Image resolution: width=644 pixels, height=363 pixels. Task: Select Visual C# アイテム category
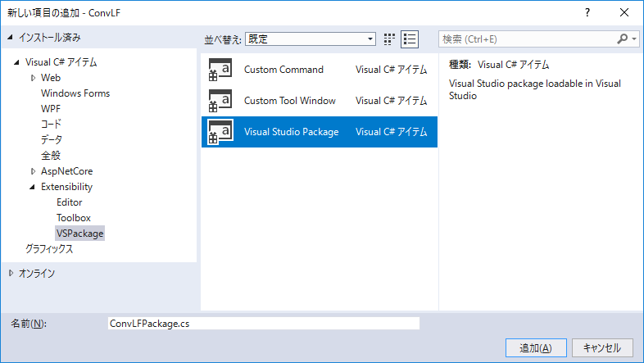(61, 62)
